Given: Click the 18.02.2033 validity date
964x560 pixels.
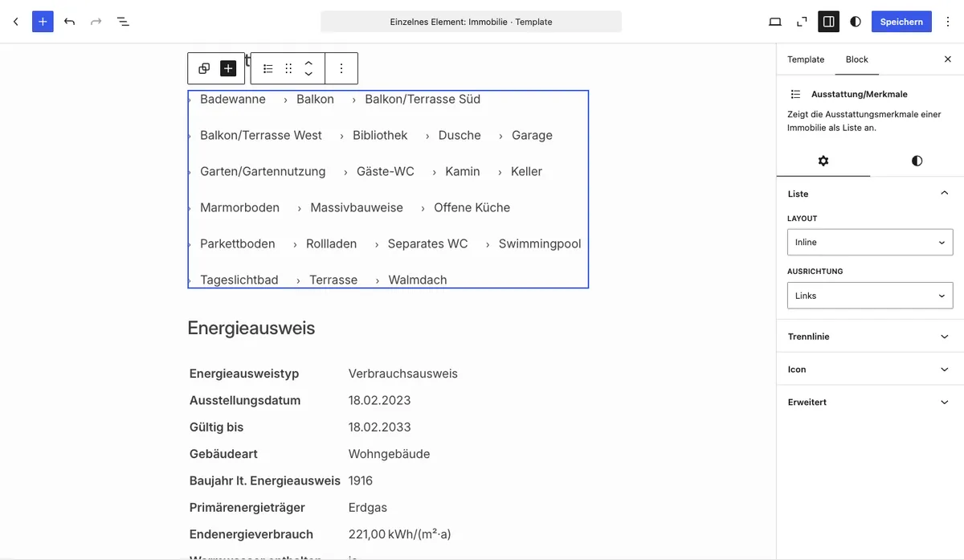Looking at the screenshot, I should coord(380,427).
